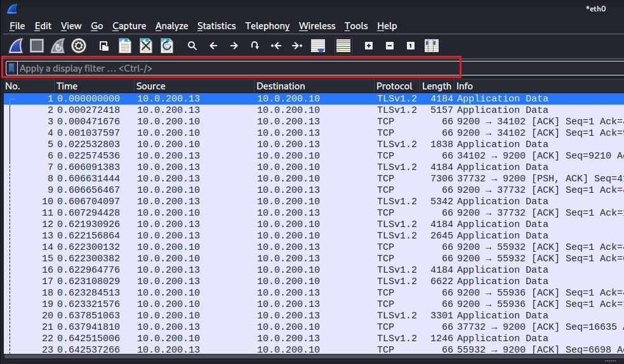Sort packets by Info column header
The image size is (624, 364).
pos(539,86)
